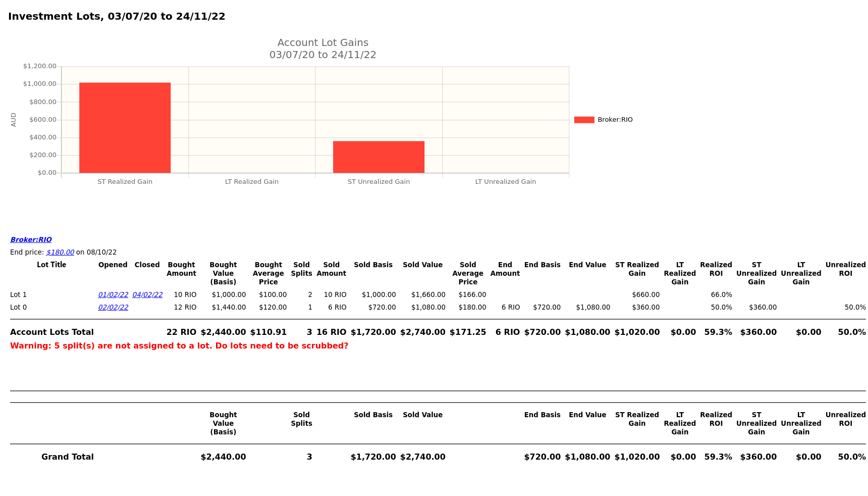868x496 pixels.
Task: Click the Account Lots Total label
Action: [52, 332]
